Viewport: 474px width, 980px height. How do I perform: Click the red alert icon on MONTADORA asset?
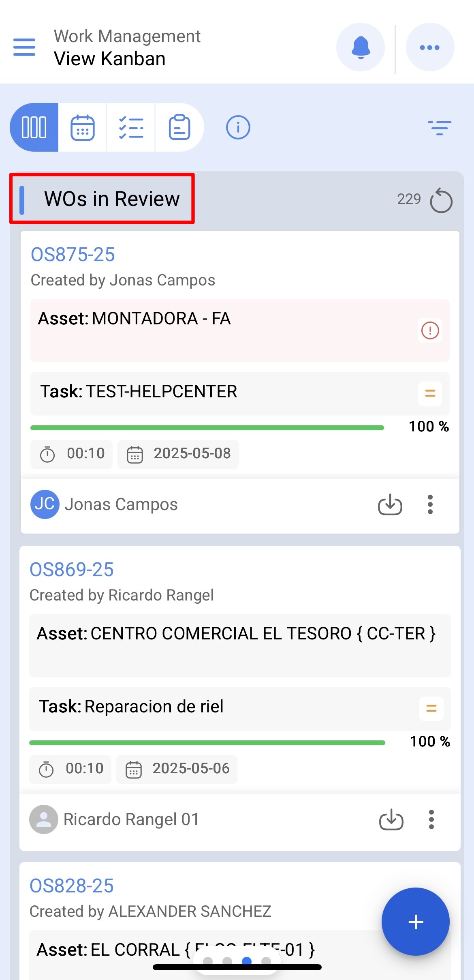[x=430, y=330]
